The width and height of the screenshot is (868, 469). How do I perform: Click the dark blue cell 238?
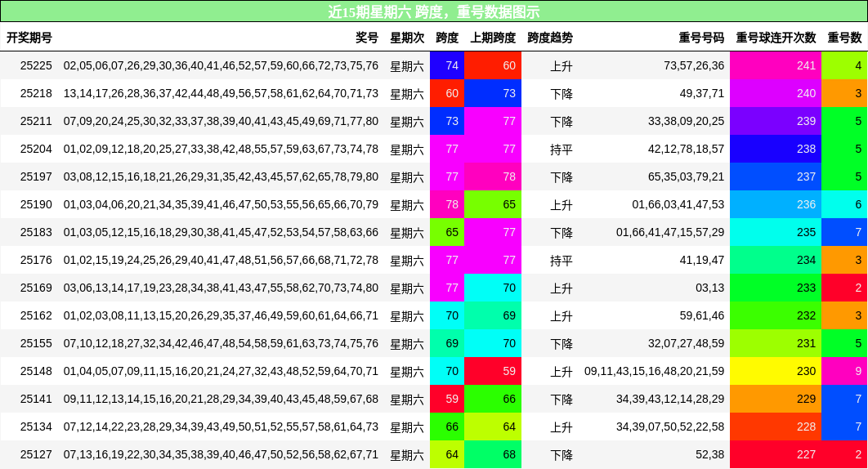point(776,149)
